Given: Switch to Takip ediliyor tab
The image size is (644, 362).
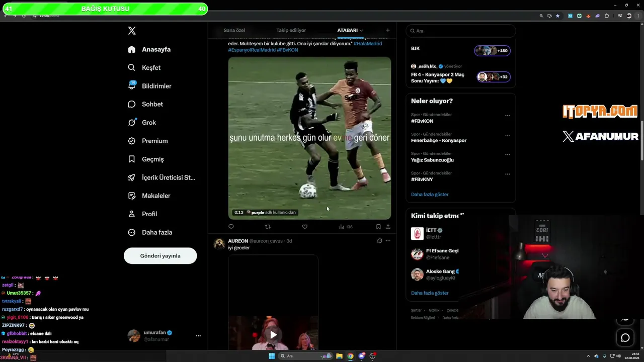Looking at the screenshot, I should (x=291, y=30).
